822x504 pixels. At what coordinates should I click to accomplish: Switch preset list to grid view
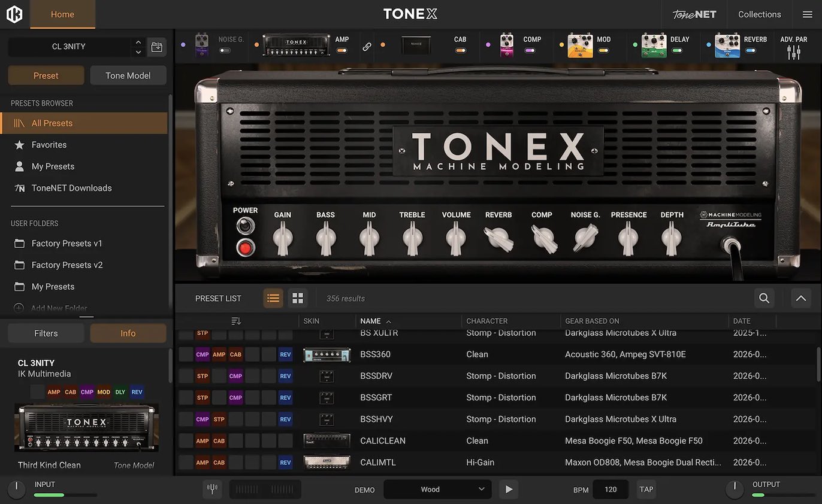[298, 298]
